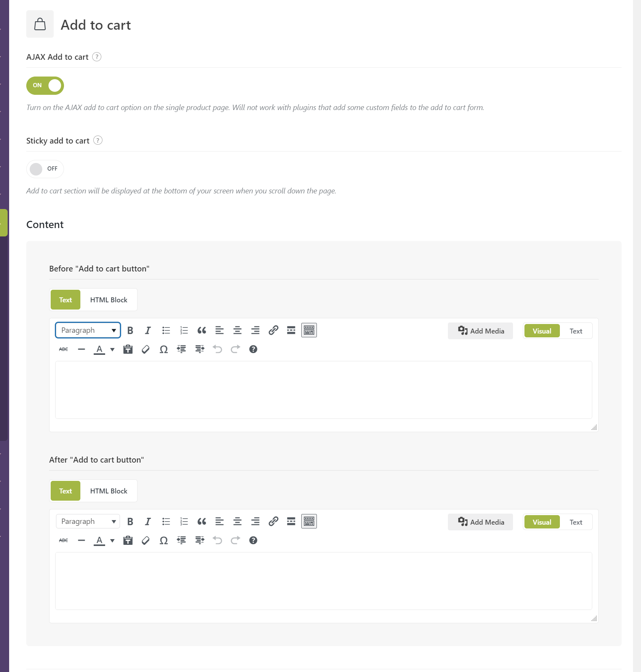
Task: Open Paragraph format dropdown in After editor
Action: pyautogui.click(x=88, y=522)
